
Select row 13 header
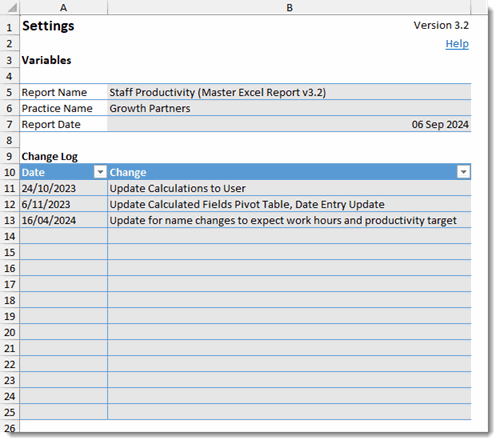[9, 220]
